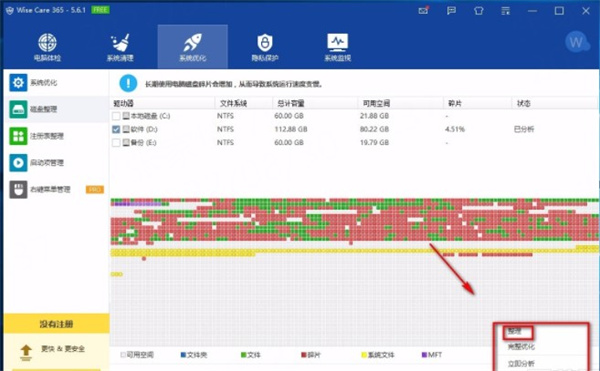Click the red 碎片 legend swatch
The width and height of the screenshot is (600, 371).
(x=304, y=355)
